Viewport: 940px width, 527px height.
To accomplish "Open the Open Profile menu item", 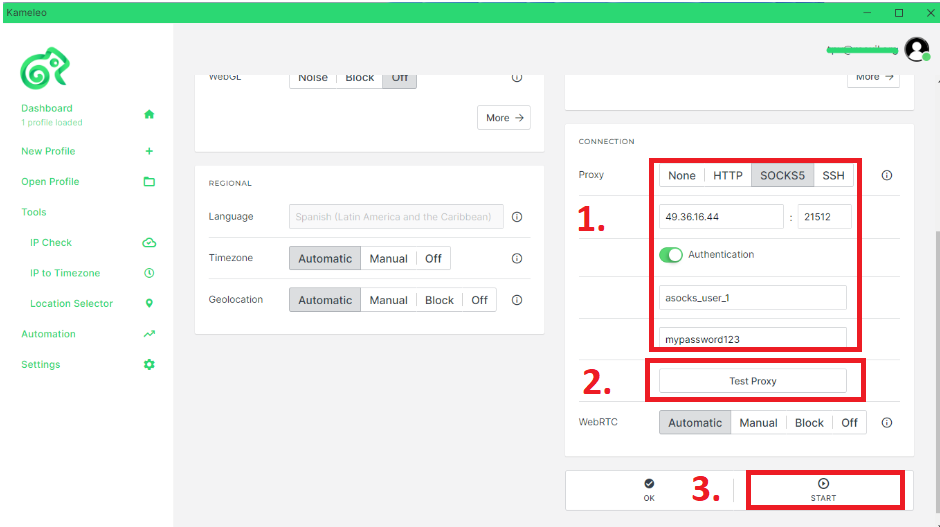I will pyautogui.click(x=50, y=182).
